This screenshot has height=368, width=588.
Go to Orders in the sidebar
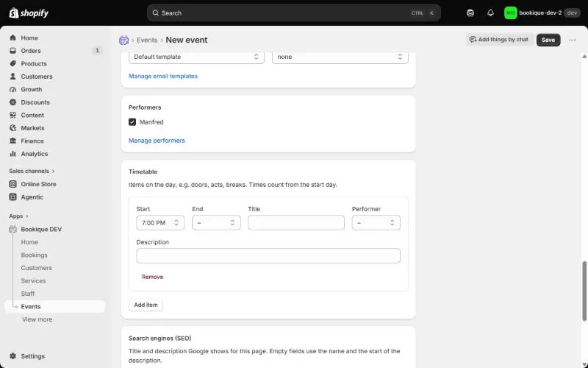tap(31, 51)
